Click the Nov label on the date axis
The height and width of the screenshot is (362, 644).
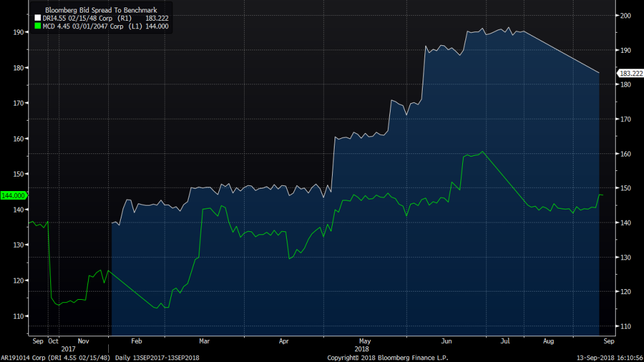(83, 341)
